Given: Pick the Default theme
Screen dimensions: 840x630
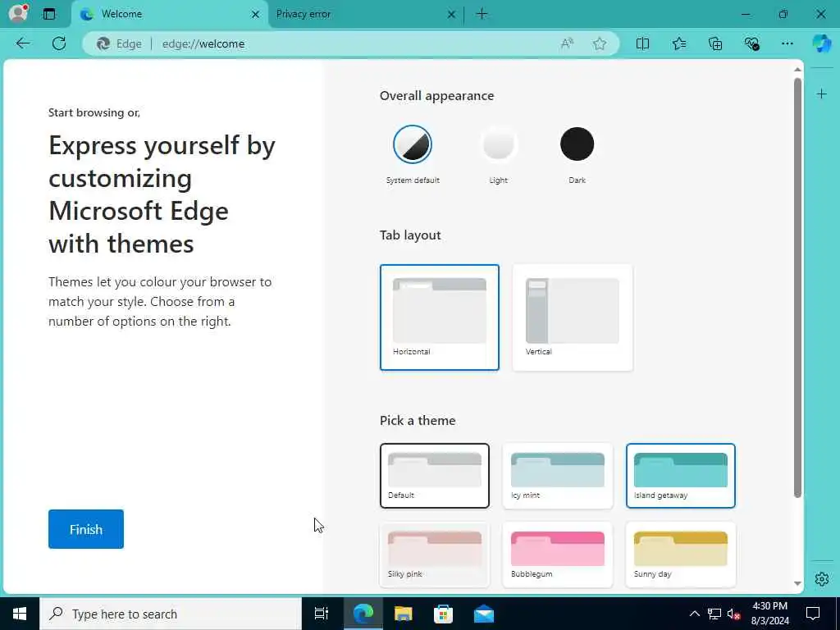Looking at the screenshot, I should click(435, 476).
